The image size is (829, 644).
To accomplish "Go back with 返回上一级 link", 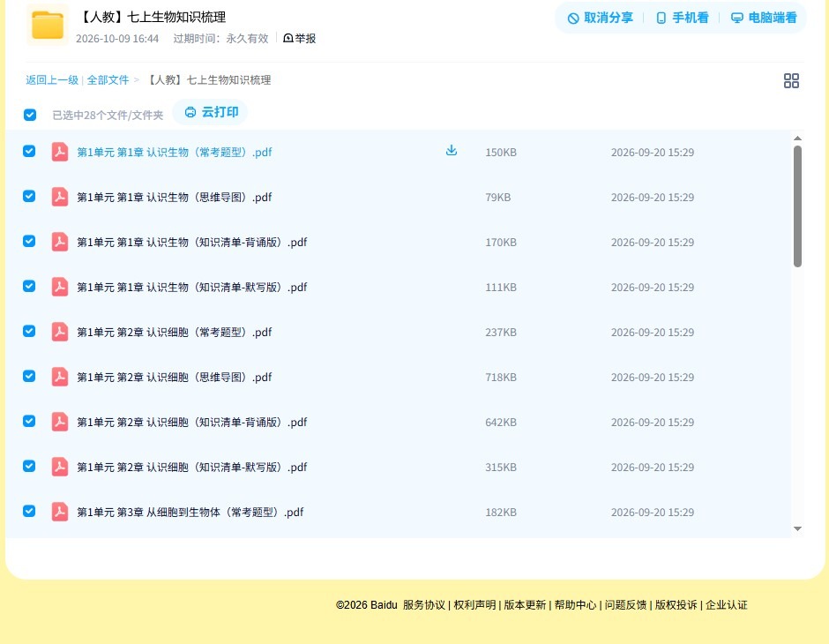I will pos(52,80).
